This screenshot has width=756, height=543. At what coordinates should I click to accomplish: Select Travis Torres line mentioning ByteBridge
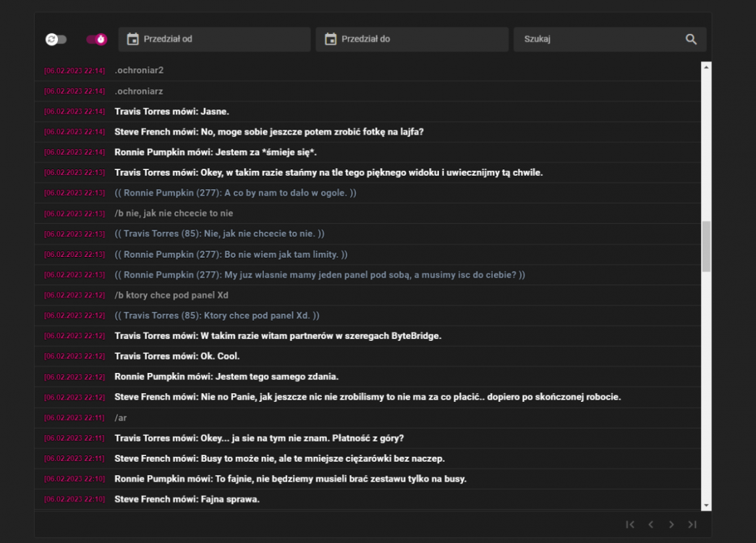pos(368,336)
